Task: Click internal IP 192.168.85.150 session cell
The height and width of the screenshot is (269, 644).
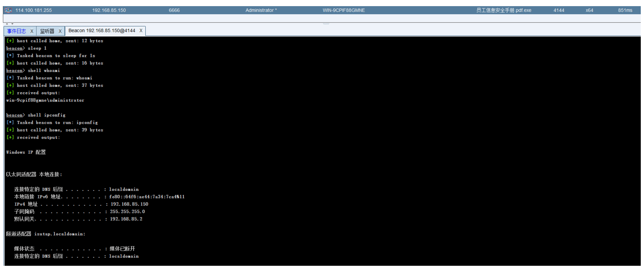Action: click(109, 10)
